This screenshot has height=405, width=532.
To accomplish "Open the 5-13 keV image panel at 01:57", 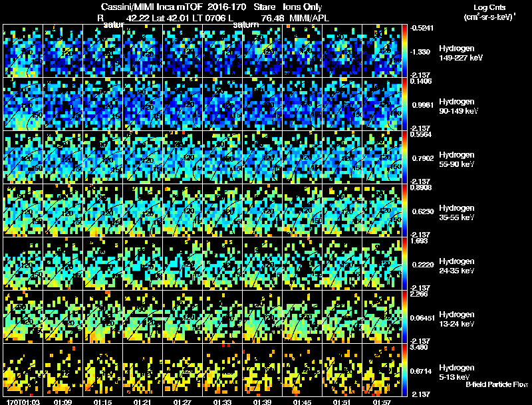I will click(382, 370).
